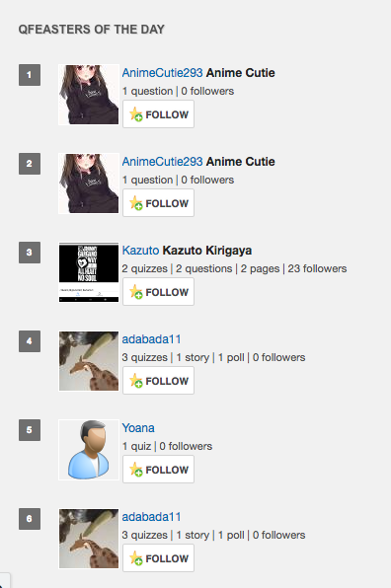391x588 pixels.
Task: Click Follow star icon for rank 6 adabada11
Action: tap(136, 558)
